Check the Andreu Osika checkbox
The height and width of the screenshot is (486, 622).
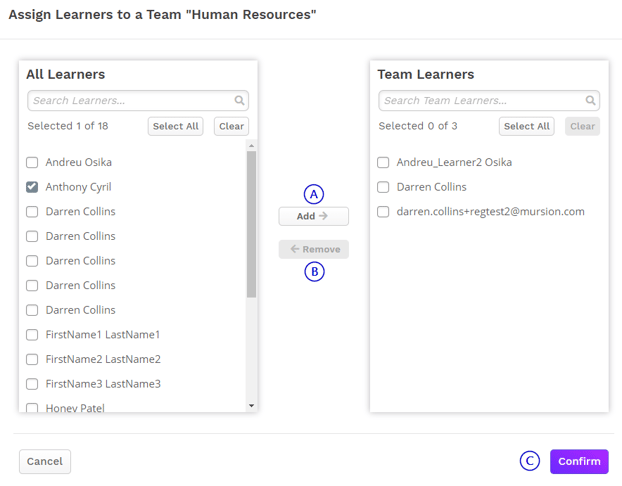(32, 162)
